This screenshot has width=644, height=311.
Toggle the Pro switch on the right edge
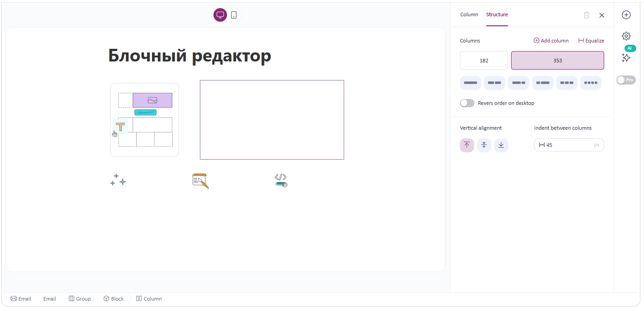tap(625, 80)
